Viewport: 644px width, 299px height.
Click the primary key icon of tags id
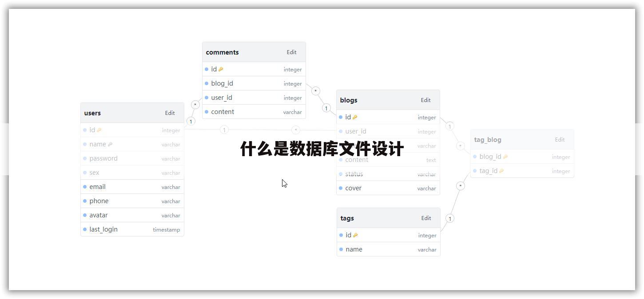click(355, 235)
